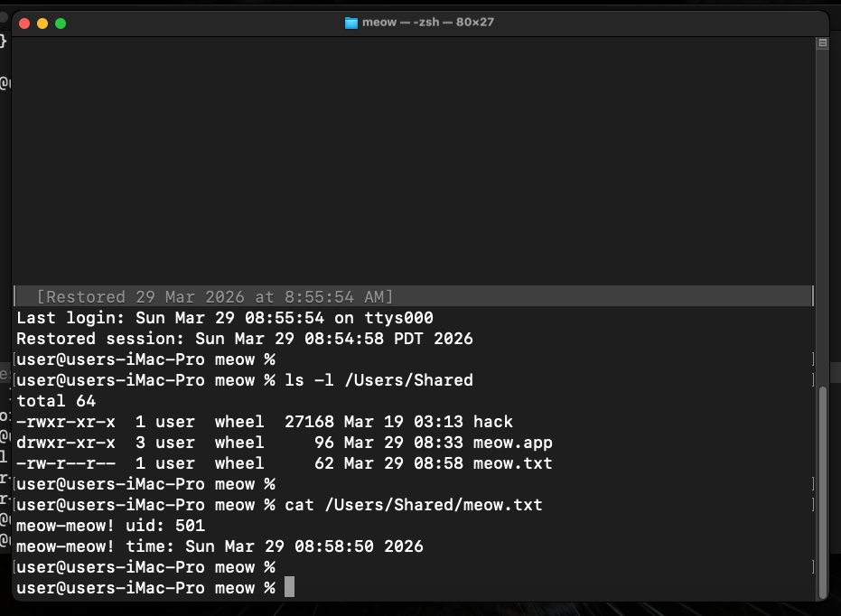Click the 'Restored session' line text
This screenshot has width=841, height=616.
(244, 339)
